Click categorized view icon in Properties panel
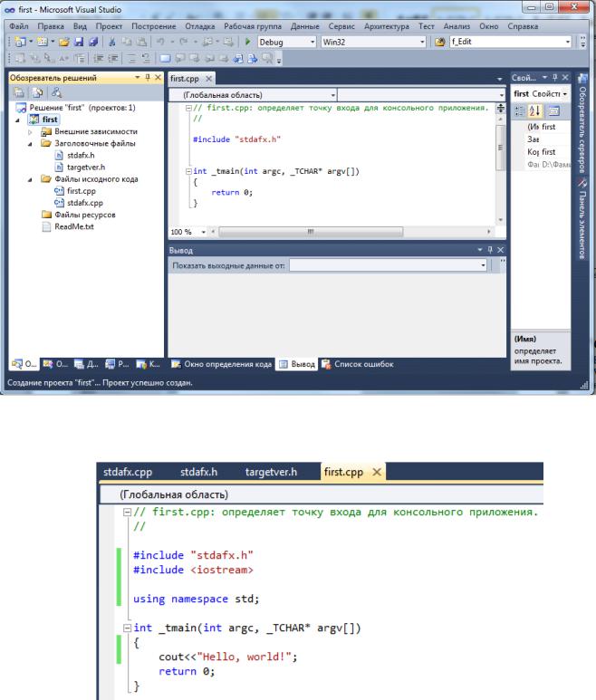Image resolution: width=596 pixels, height=700 pixels. (520, 110)
